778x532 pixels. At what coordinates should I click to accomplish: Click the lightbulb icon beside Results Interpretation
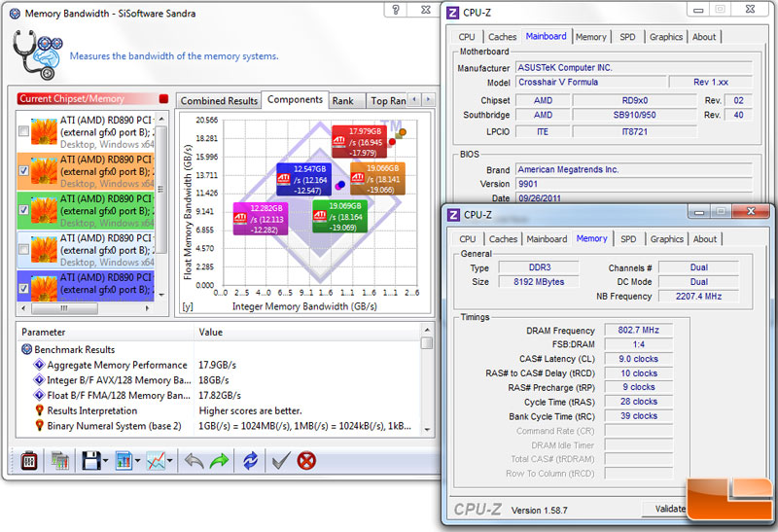point(39,410)
